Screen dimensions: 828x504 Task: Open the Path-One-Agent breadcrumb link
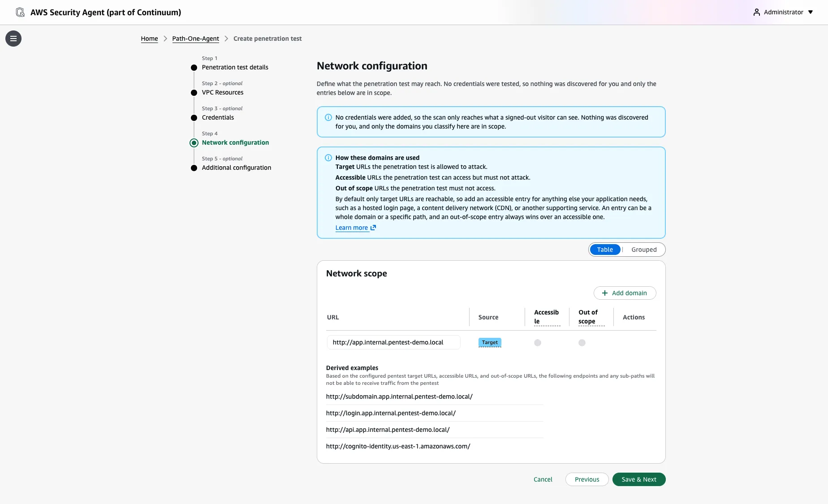(x=195, y=39)
